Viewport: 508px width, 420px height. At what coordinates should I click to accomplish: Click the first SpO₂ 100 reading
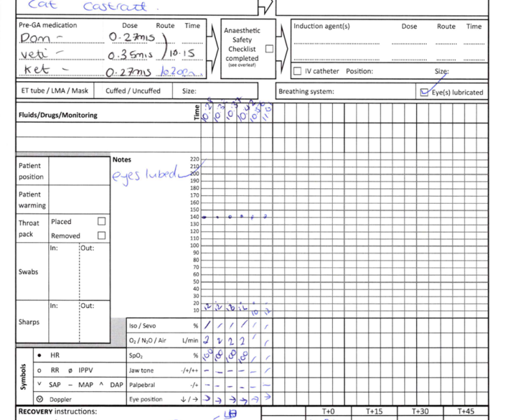tap(207, 355)
